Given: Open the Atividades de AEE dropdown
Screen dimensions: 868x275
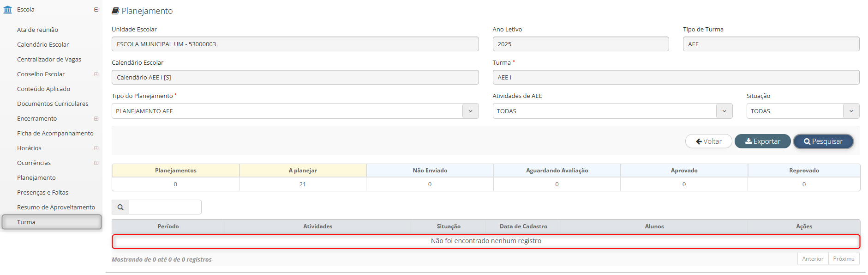Looking at the screenshot, I should pyautogui.click(x=724, y=111).
